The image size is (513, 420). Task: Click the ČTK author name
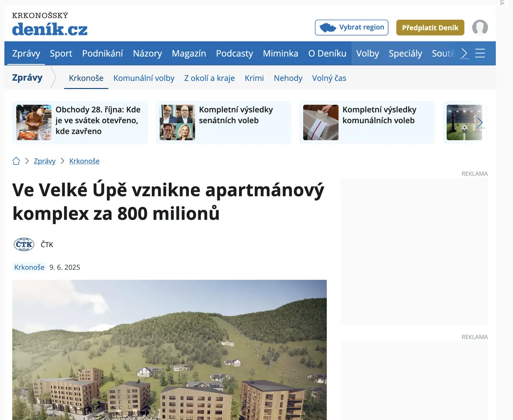47,245
